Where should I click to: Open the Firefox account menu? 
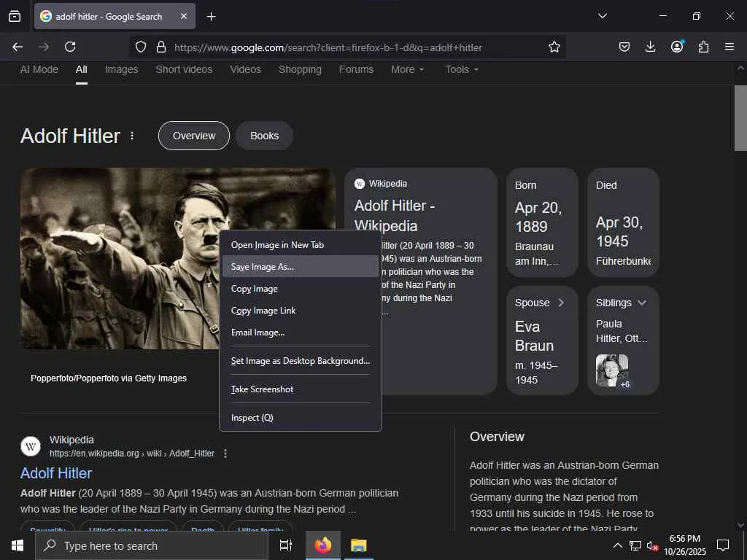[677, 46]
